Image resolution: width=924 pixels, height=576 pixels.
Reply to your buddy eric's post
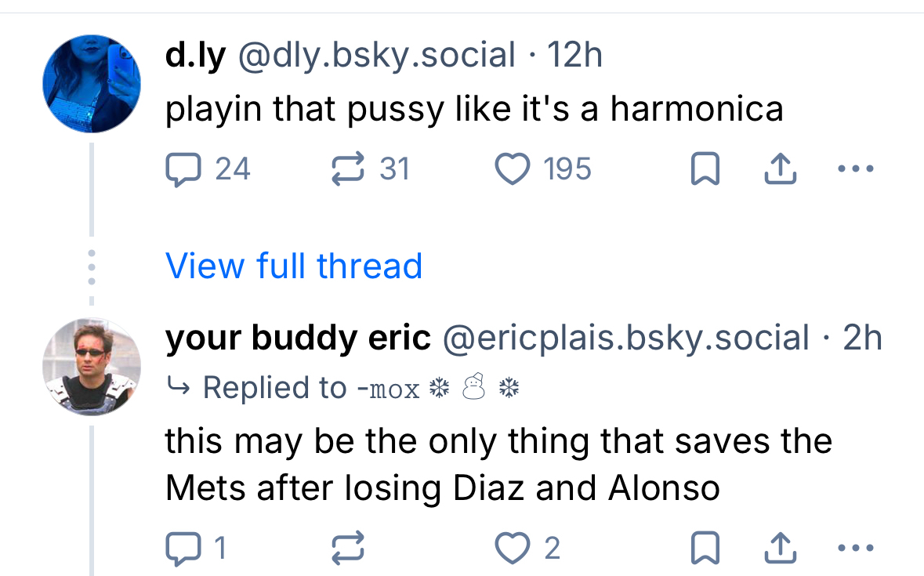pos(182,548)
